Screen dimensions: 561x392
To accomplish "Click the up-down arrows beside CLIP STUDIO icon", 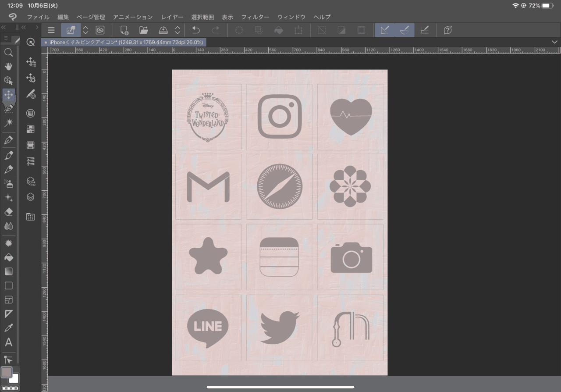I will tap(85, 30).
